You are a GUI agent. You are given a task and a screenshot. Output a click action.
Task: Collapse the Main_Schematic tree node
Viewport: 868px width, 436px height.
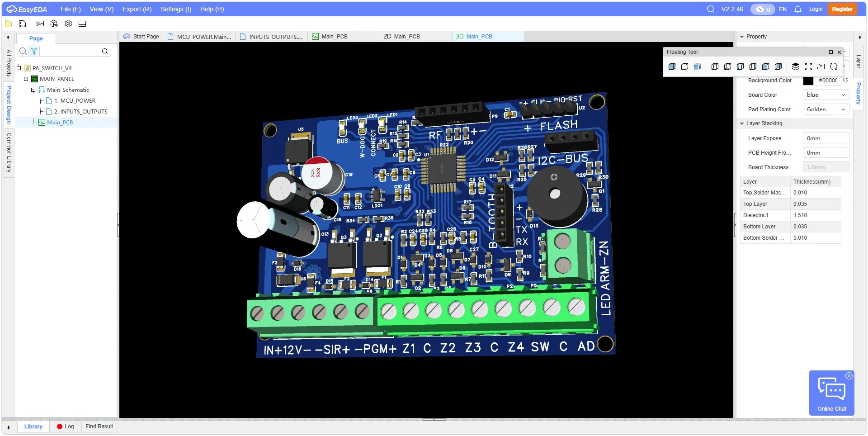tap(33, 90)
